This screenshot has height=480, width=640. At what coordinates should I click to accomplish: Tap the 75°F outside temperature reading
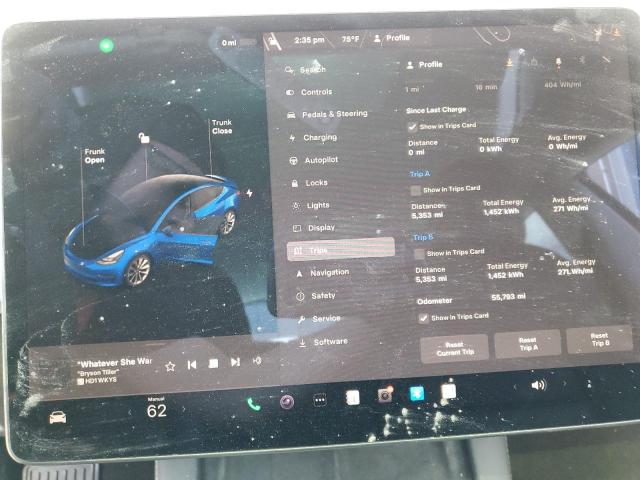tap(351, 39)
